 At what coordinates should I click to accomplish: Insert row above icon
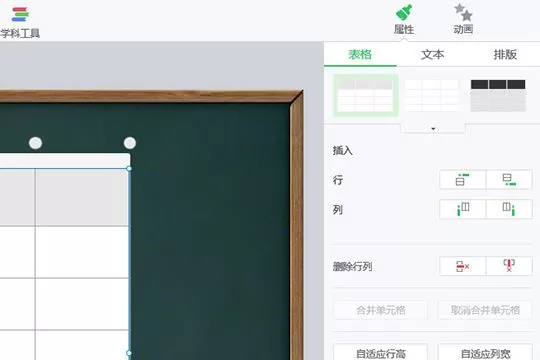point(463,179)
